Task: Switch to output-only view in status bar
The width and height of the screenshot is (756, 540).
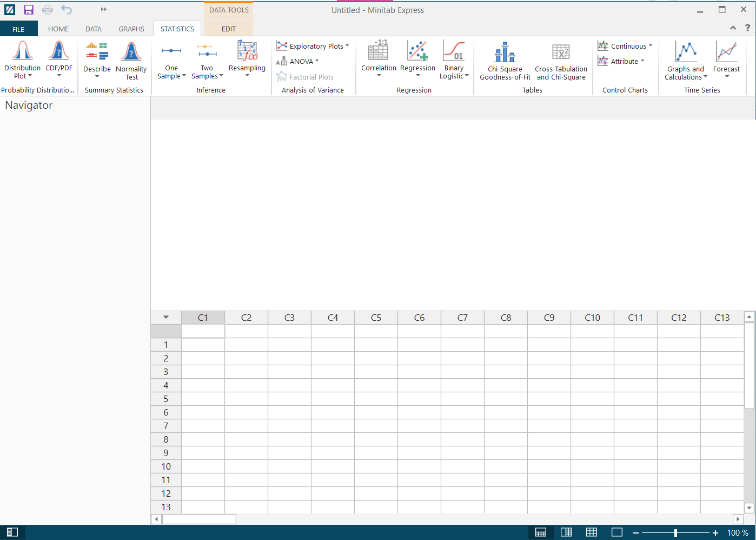Action: (617, 532)
